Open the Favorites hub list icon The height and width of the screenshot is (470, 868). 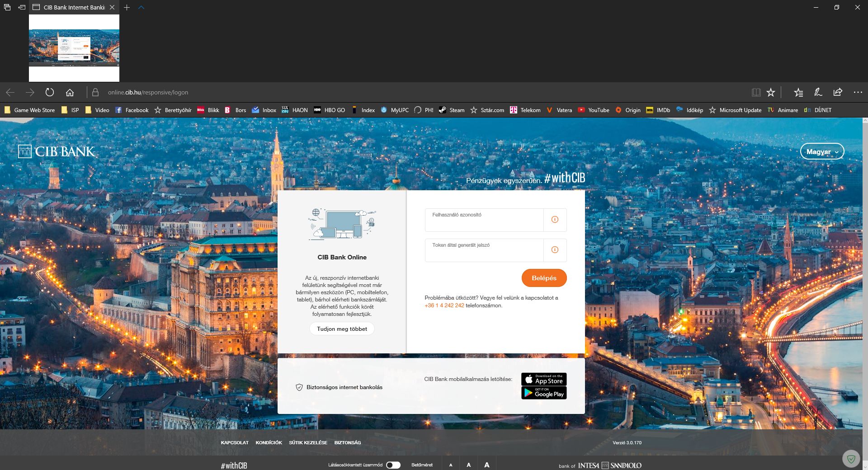[x=798, y=92]
